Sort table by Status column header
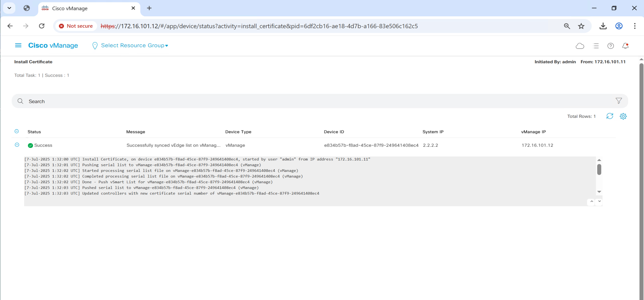Viewport: 644px width, 300px height. click(34, 132)
